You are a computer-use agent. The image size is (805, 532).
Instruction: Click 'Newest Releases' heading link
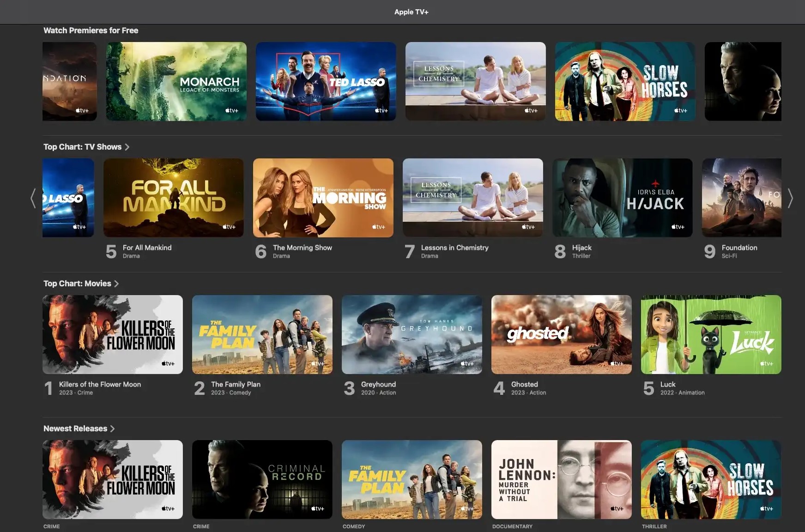point(75,429)
